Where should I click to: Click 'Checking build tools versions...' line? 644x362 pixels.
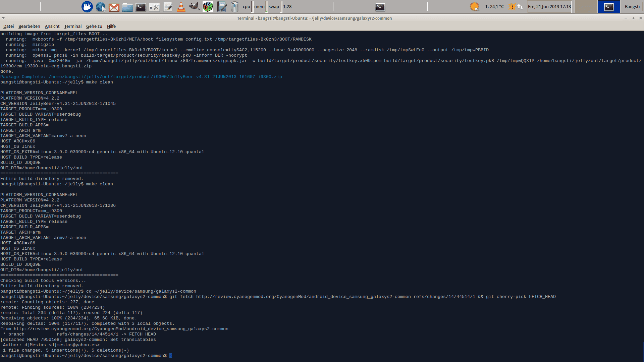(x=43, y=281)
